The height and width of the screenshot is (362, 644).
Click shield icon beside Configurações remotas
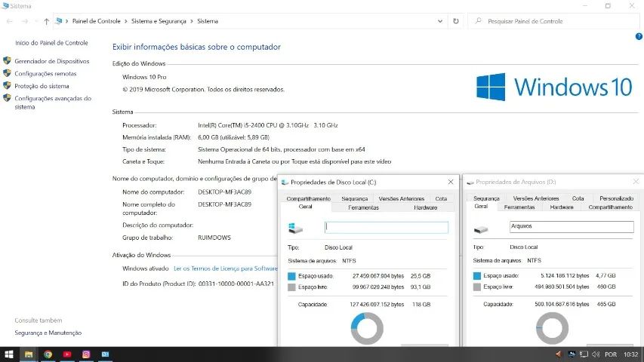pyautogui.click(x=7, y=73)
